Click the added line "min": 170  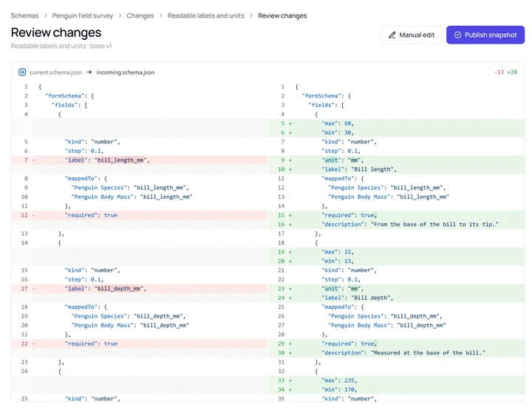(396, 390)
